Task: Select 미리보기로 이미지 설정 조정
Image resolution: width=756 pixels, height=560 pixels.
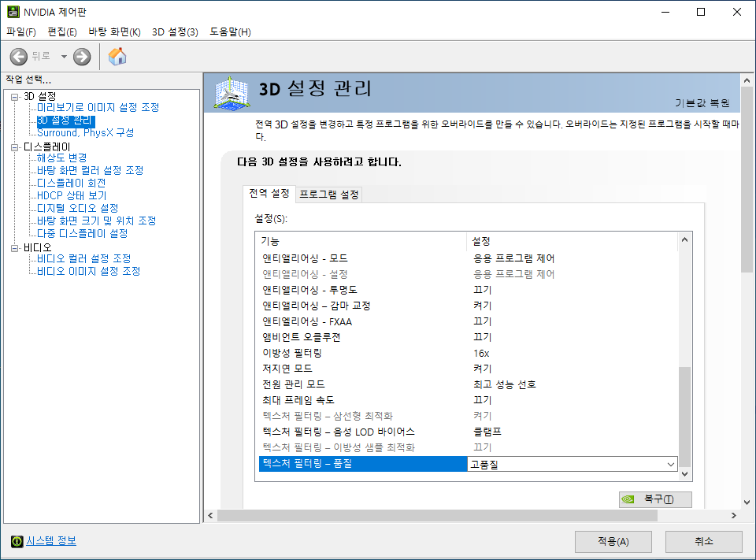Action: 98,107
